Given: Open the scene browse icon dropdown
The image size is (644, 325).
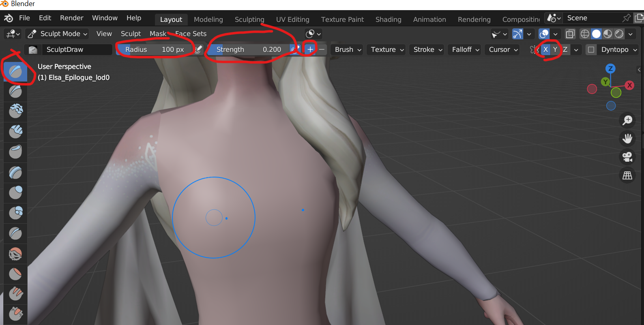Looking at the screenshot, I should 554,18.
